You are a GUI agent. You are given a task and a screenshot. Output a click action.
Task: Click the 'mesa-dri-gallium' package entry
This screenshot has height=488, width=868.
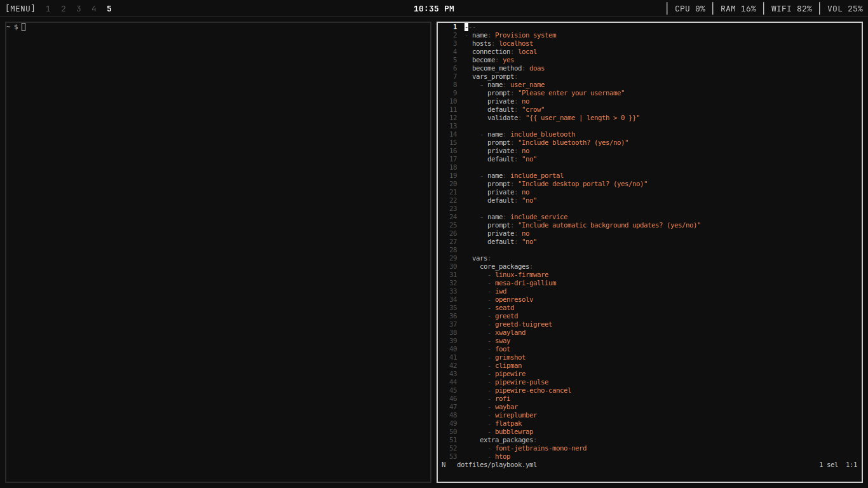coord(526,283)
